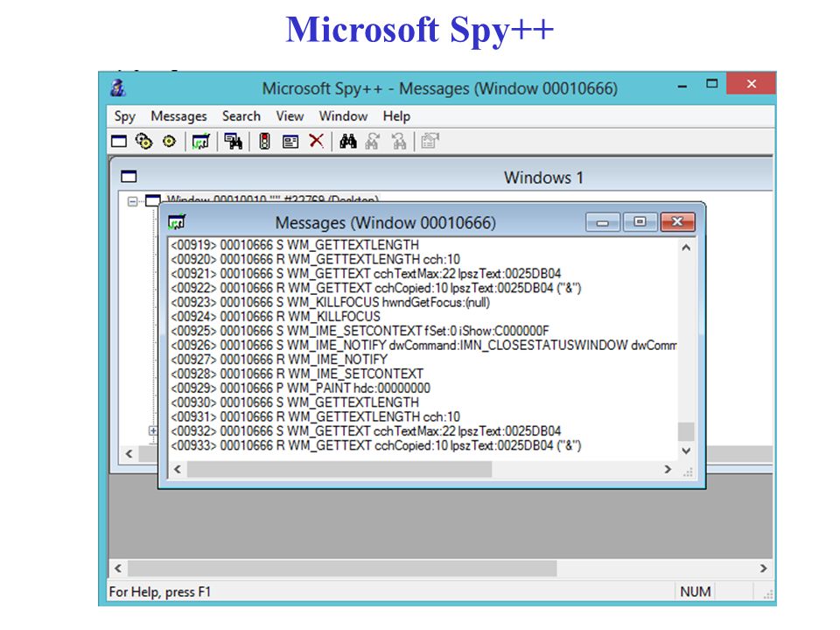Expand the plus node in the Windows tree
The height and width of the screenshot is (630, 840).
(153, 430)
